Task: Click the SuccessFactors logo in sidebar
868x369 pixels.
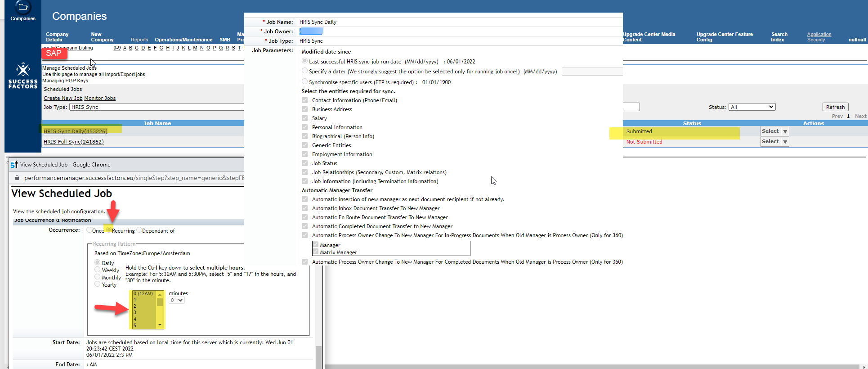Action: pos(23,76)
